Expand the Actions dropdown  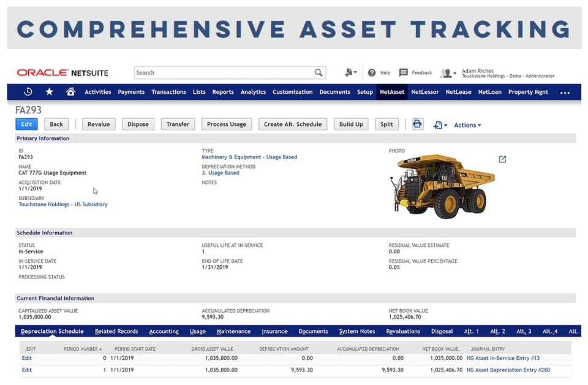coord(467,125)
